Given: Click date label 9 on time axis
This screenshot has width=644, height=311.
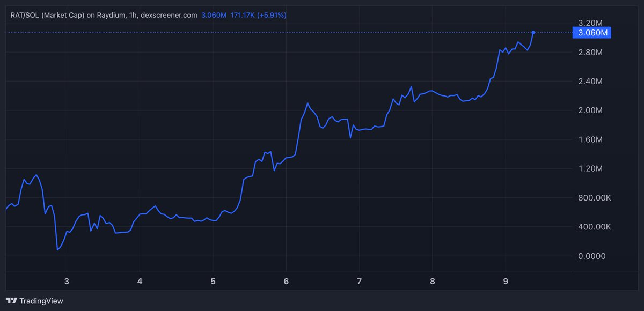Looking at the screenshot, I should pos(506,281).
